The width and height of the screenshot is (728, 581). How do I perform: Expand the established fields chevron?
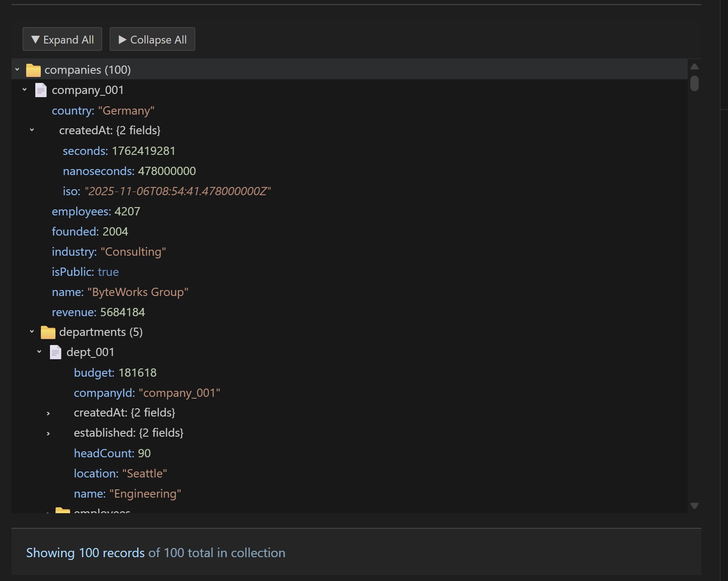[48, 433]
